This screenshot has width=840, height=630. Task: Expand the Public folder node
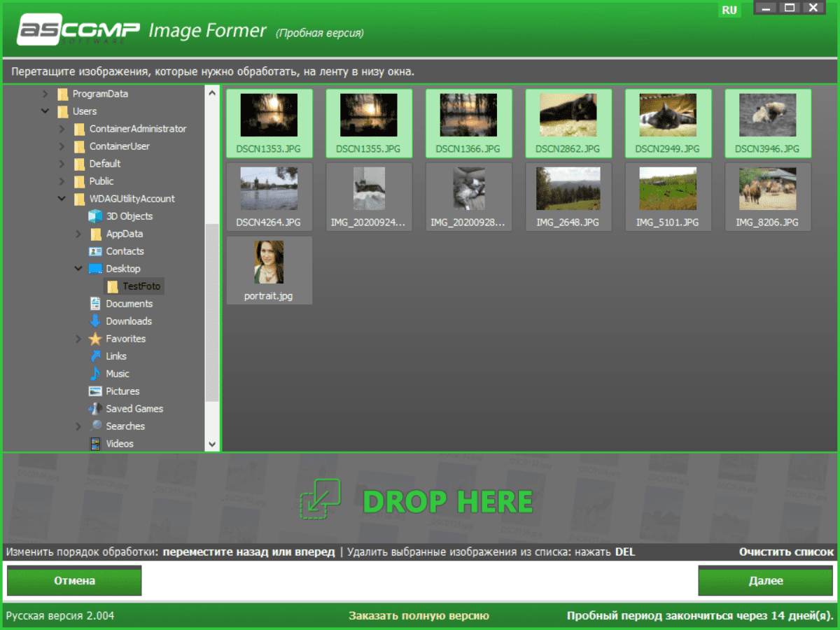coord(62,181)
